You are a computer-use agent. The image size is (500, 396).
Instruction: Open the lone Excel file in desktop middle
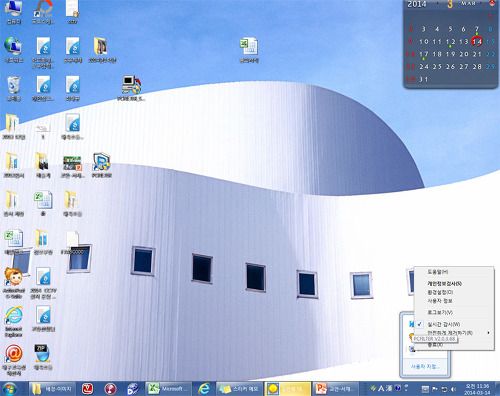tap(249, 49)
